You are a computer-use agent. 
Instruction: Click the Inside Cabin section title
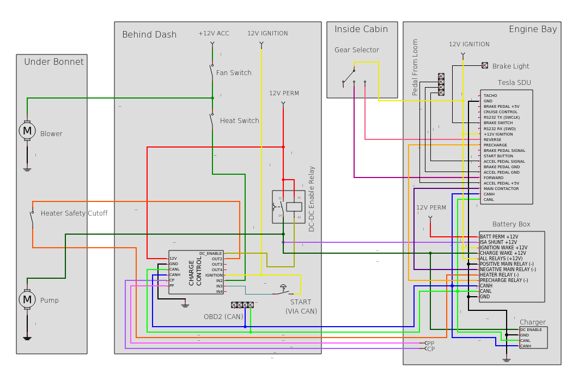pos(361,29)
